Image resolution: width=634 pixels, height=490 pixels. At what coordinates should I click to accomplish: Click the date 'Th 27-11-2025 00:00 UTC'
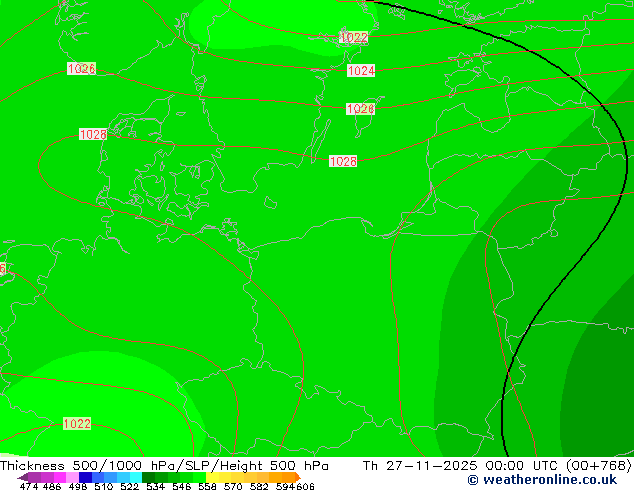pyautogui.click(x=462, y=466)
